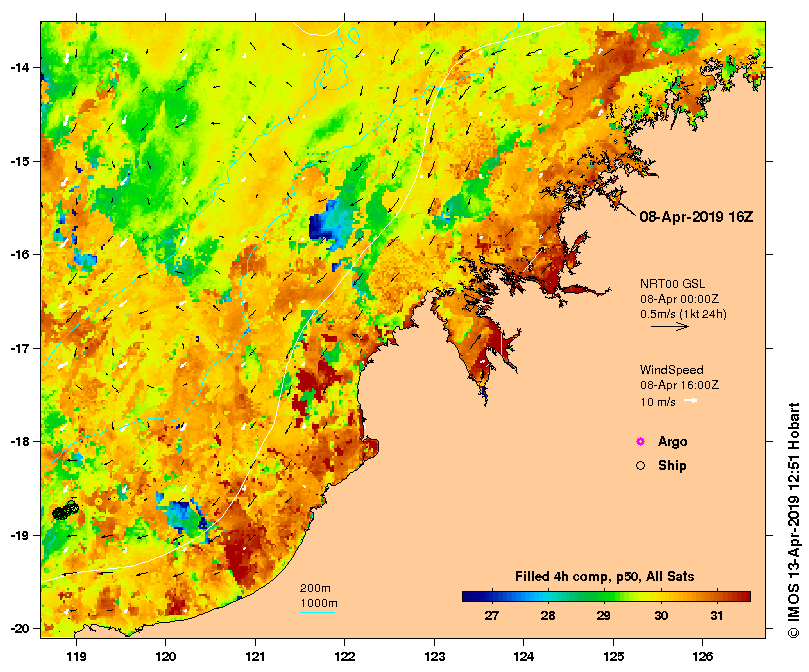The width and height of the screenshot is (809, 672).
Task: Click the '0.5m/s (1kt 24h)' scale label
Action: (x=683, y=314)
